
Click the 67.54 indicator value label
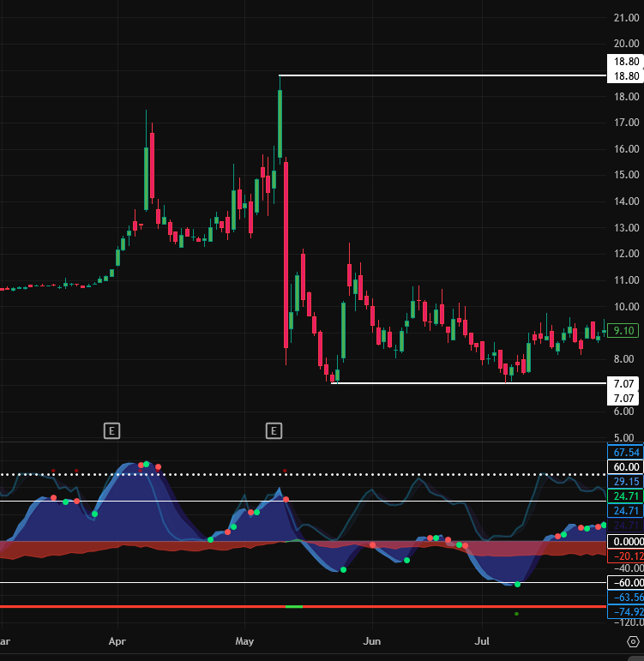[625, 453]
